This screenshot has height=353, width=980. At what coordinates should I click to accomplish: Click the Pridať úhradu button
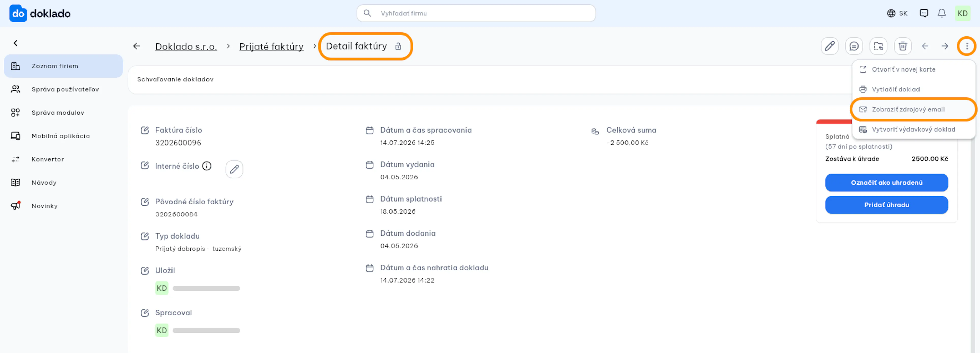pyautogui.click(x=886, y=205)
